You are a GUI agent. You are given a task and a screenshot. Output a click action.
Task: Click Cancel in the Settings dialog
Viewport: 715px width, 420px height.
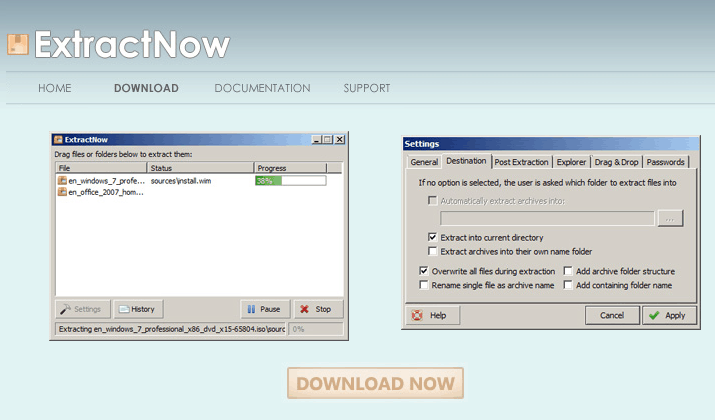612,315
